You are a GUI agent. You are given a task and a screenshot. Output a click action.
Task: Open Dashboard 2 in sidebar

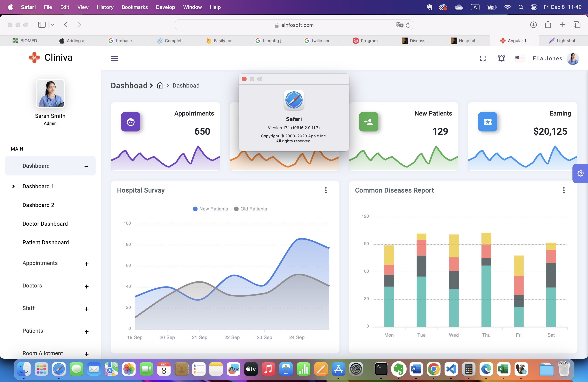pyautogui.click(x=38, y=205)
